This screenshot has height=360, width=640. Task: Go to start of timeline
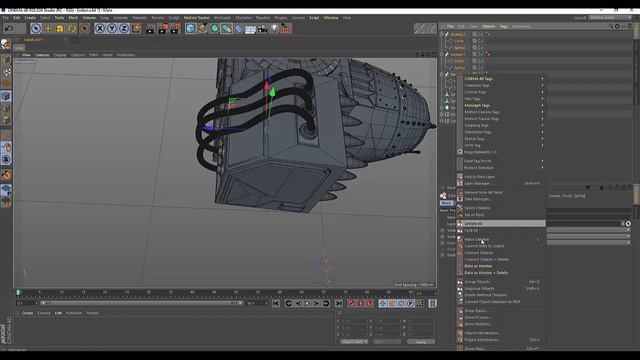click(276, 303)
